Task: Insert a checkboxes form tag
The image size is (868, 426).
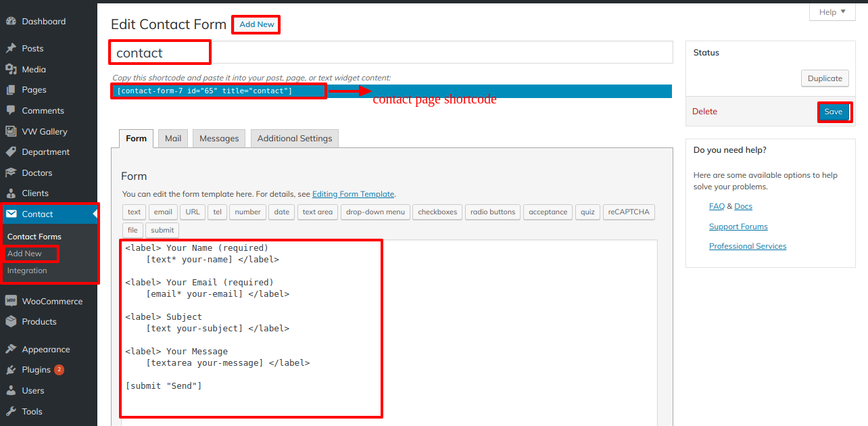Action: [x=437, y=212]
